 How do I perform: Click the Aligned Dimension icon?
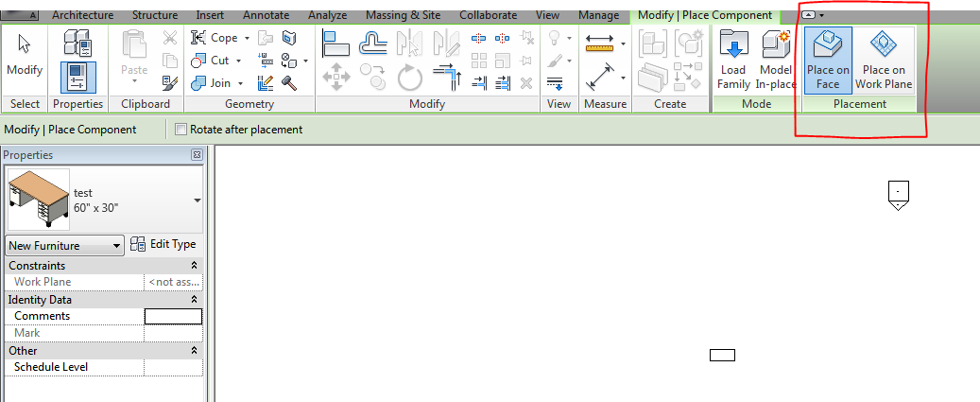coord(599,79)
